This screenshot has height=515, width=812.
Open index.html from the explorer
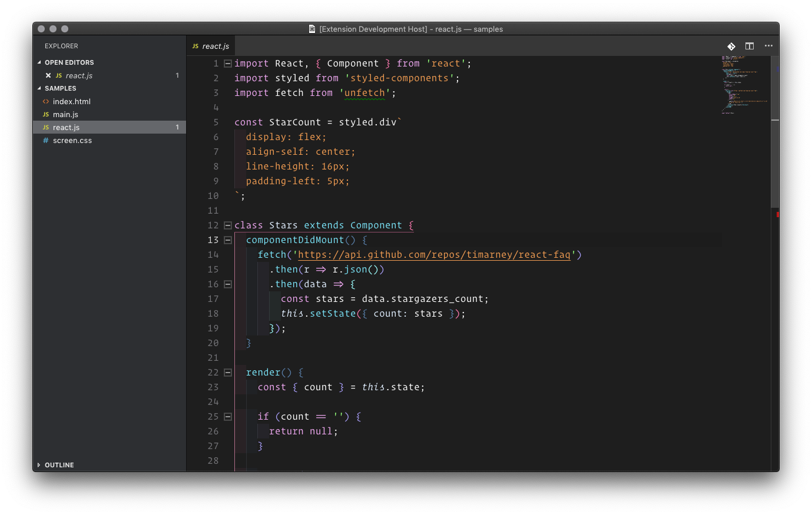tap(110, 101)
